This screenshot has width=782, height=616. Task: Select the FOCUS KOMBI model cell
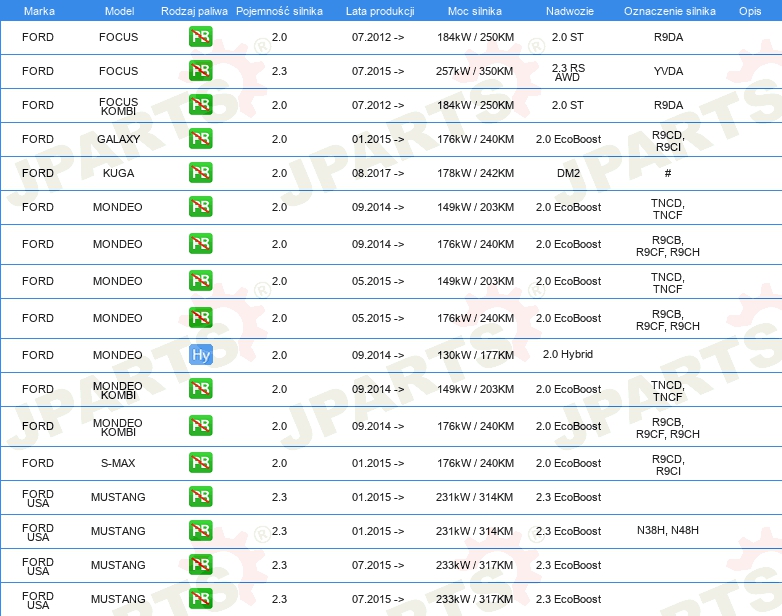coord(118,106)
